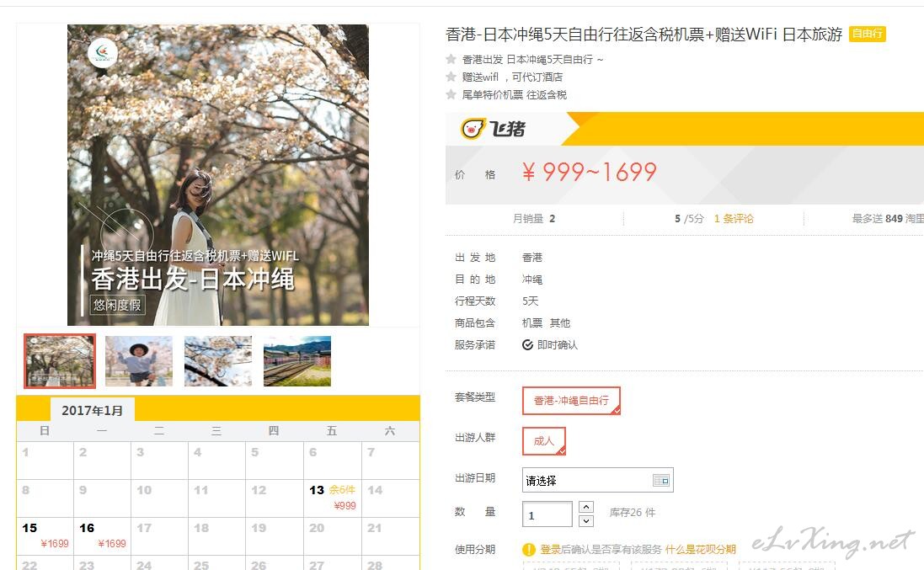
Task: Click first star icon beside 香港出发
Action: 451,59
